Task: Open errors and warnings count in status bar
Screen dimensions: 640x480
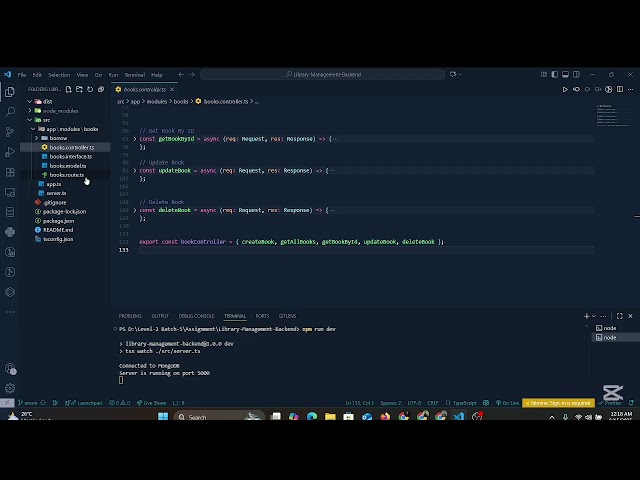Action: point(119,403)
